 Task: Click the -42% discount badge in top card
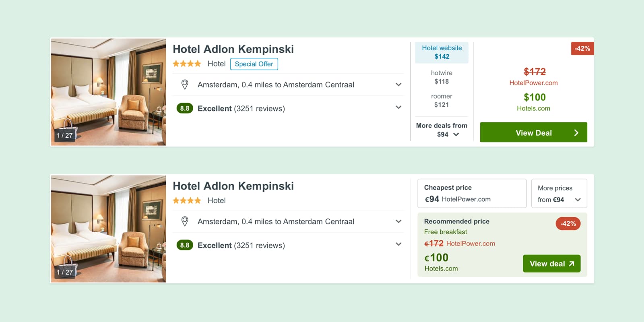coord(582,48)
